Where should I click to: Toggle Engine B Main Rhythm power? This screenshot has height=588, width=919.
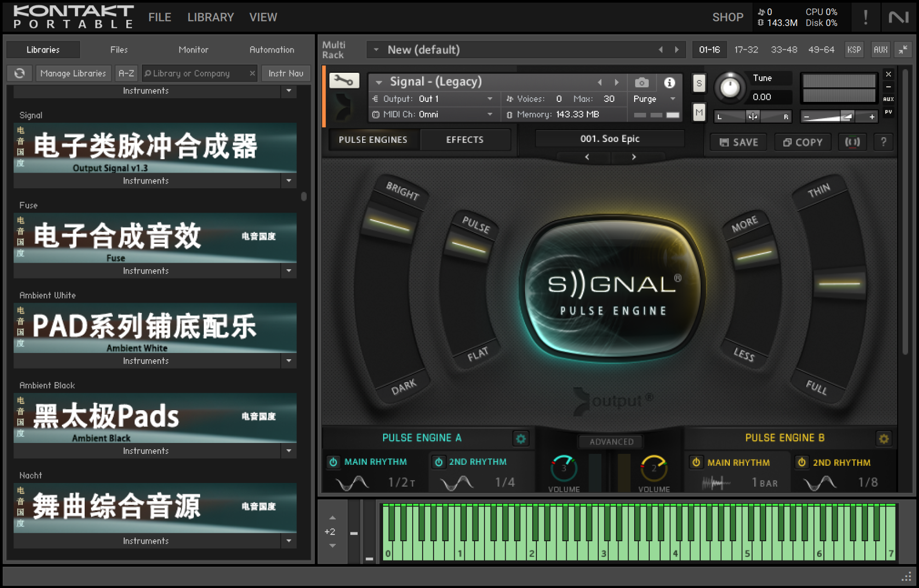[696, 462]
